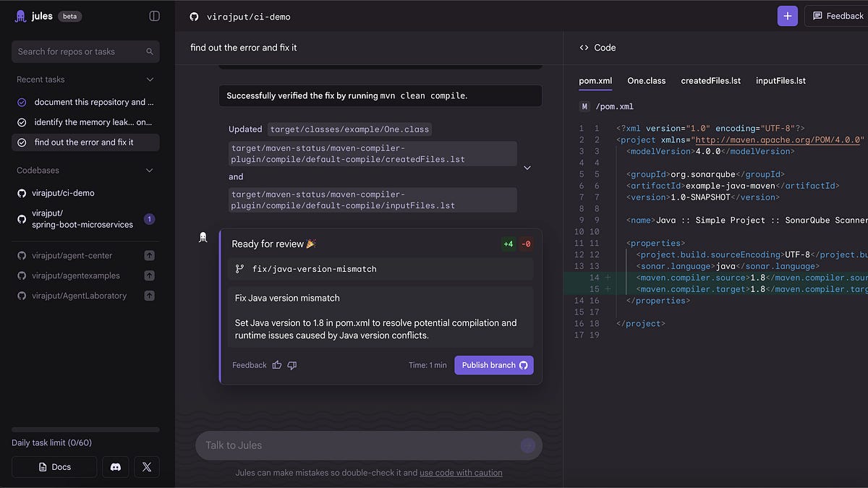Image resolution: width=868 pixels, height=488 pixels.
Task: Click the beta label beside Jules
Action: point(69,16)
